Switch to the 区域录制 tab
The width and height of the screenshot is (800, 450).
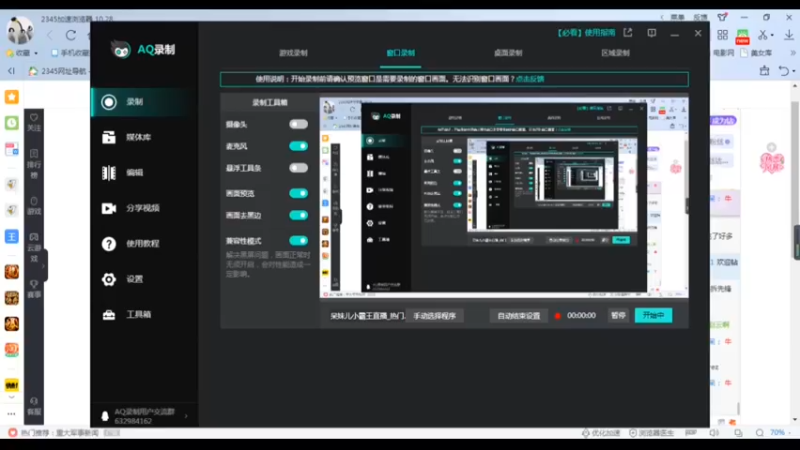tap(615, 53)
